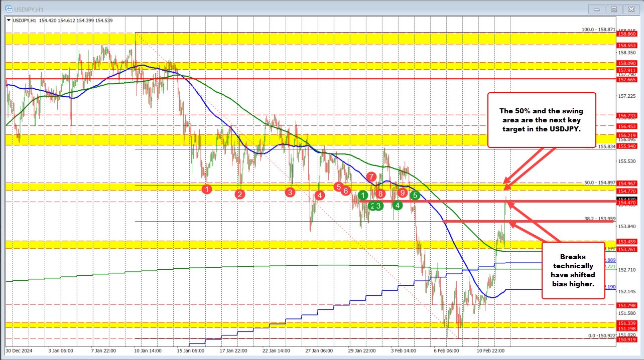Viewport: 644px width, 360px height.
Task: Select red circle marker 8
Action: click(380, 193)
